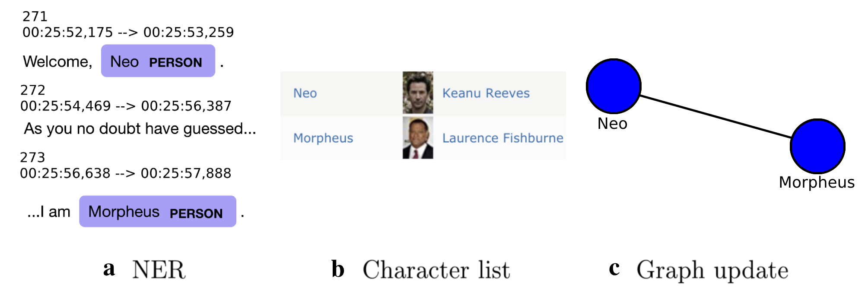Viewport: 868px width, 294px height.
Task: Click timestamp 00:25:56,638 line
Action: tap(126, 173)
